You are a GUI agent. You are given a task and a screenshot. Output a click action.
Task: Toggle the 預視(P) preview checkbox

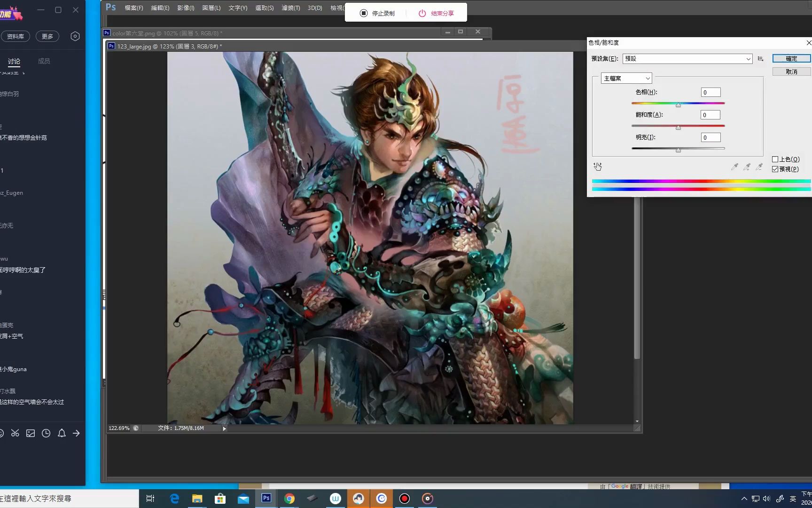tap(775, 169)
